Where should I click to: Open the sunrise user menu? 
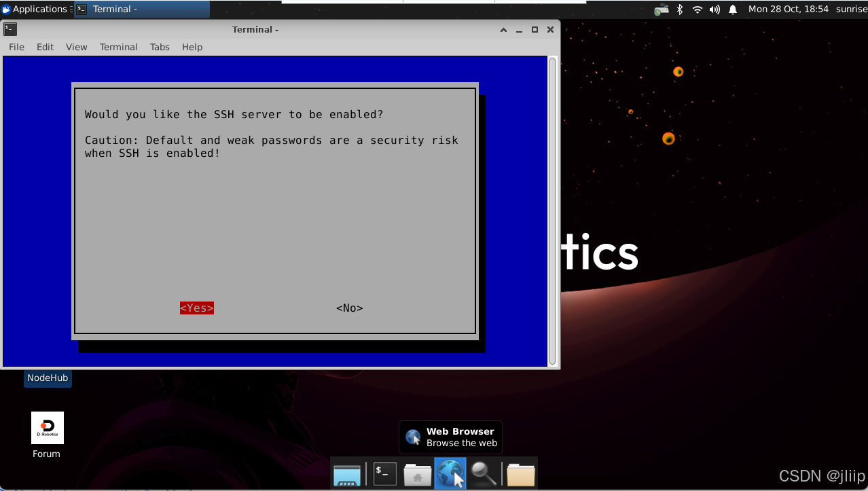tap(852, 9)
